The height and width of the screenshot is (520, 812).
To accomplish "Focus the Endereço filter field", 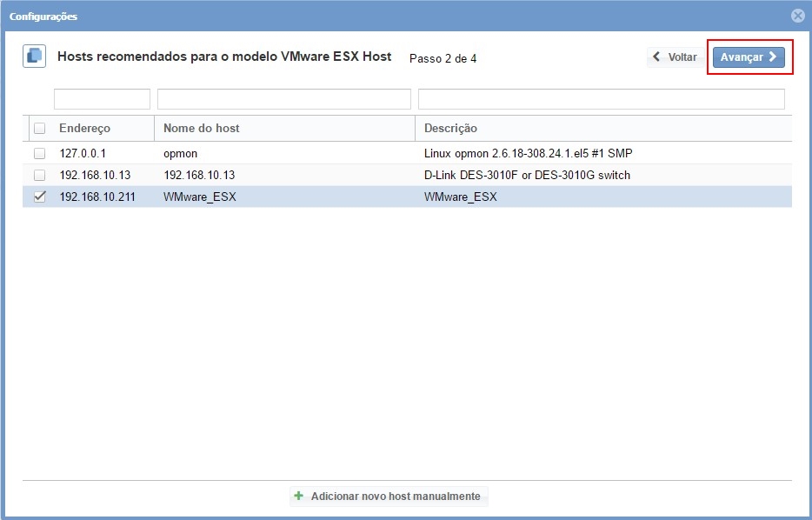I will [102, 99].
